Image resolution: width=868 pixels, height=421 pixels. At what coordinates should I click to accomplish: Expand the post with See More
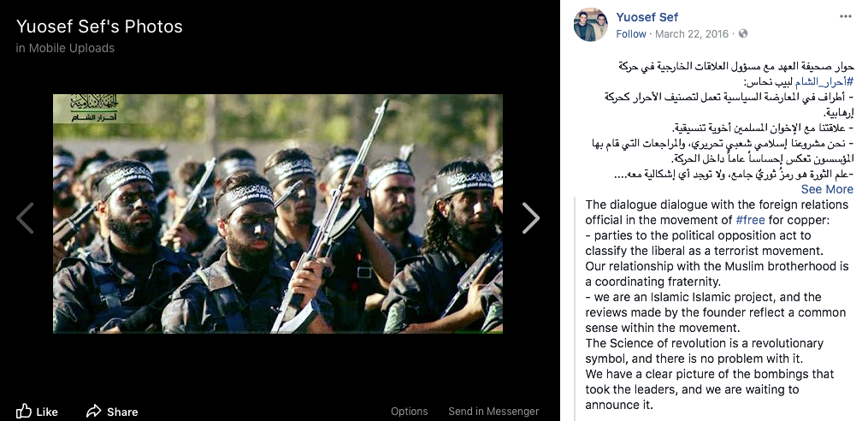(x=827, y=189)
